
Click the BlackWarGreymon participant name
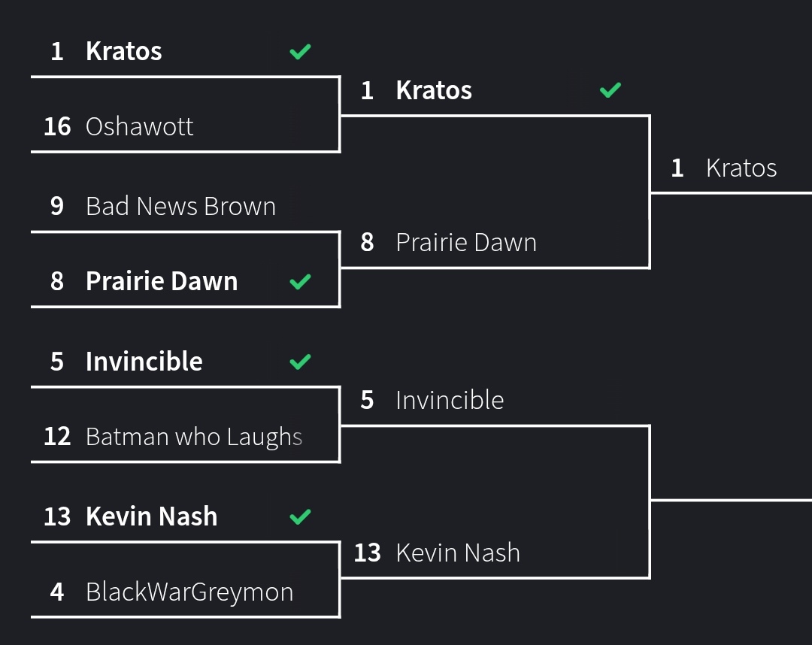(189, 592)
